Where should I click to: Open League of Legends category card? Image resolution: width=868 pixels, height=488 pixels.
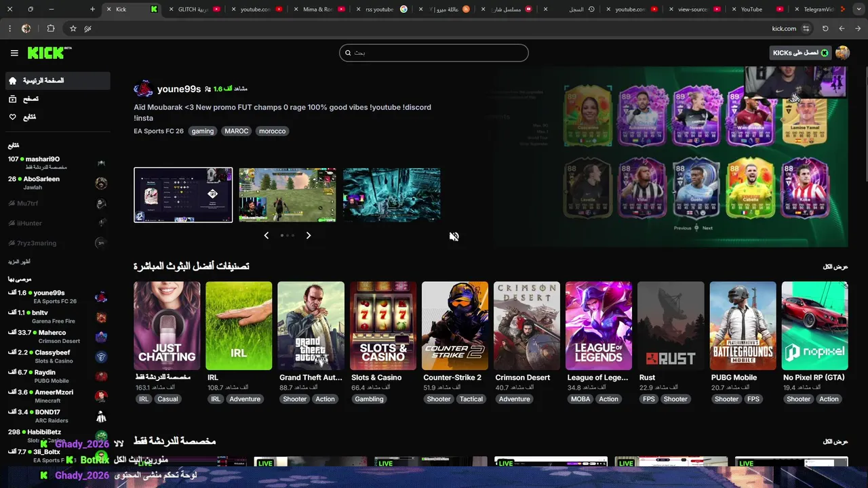click(x=599, y=326)
